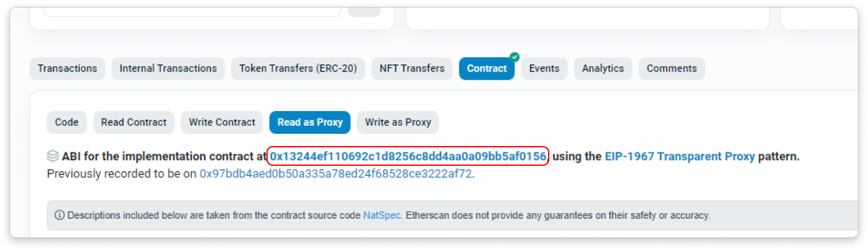
Task: Select the Token Transfers (ERC-20) tab
Action: pos(298,68)
